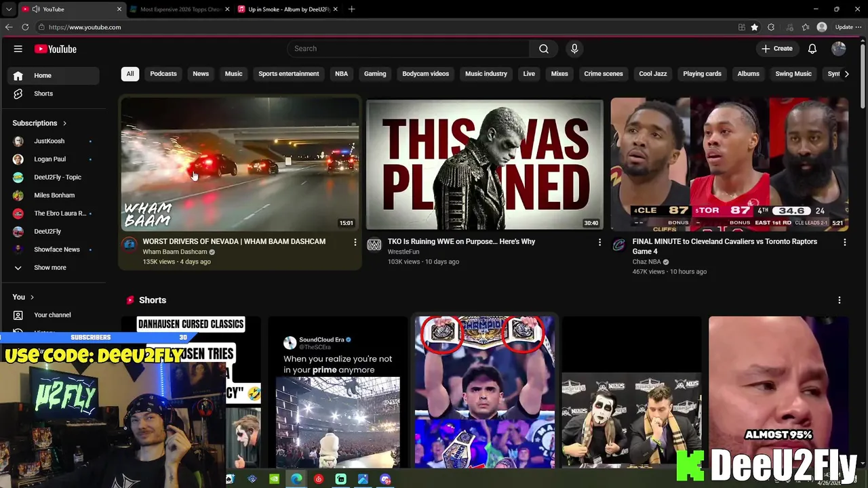The image size is (868, 488).
Task: Select the Playing cards chip
Action: 702,74
